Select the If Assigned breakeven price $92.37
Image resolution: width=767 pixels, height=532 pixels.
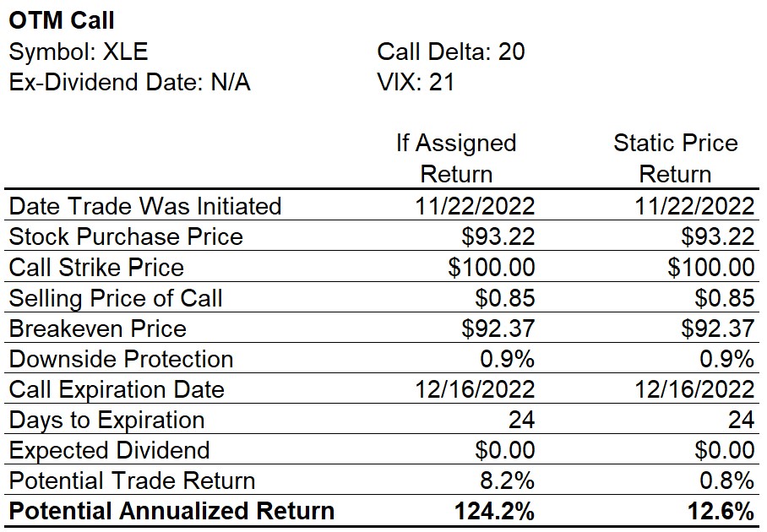tap(498, 328)
